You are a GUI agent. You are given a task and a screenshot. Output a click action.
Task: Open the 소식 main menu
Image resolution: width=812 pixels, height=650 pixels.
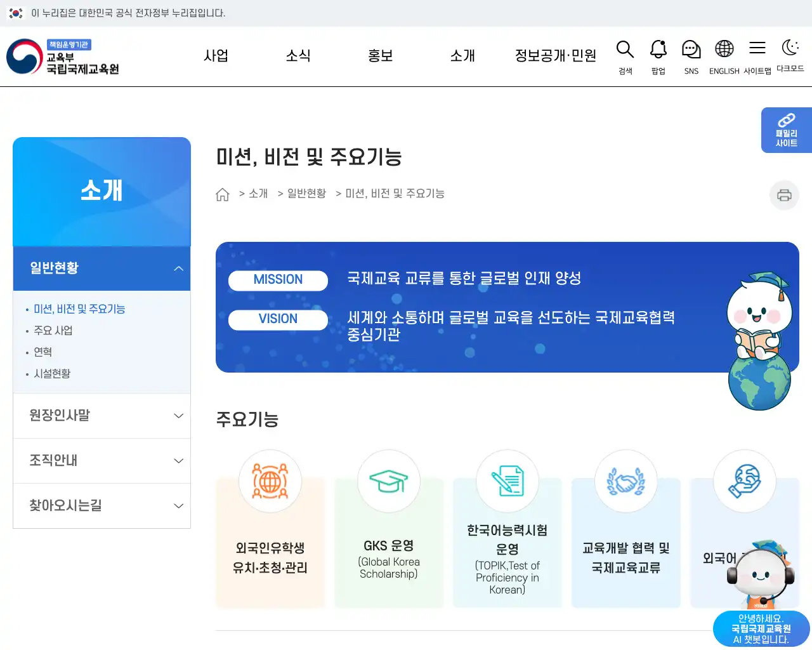[298, 56]
